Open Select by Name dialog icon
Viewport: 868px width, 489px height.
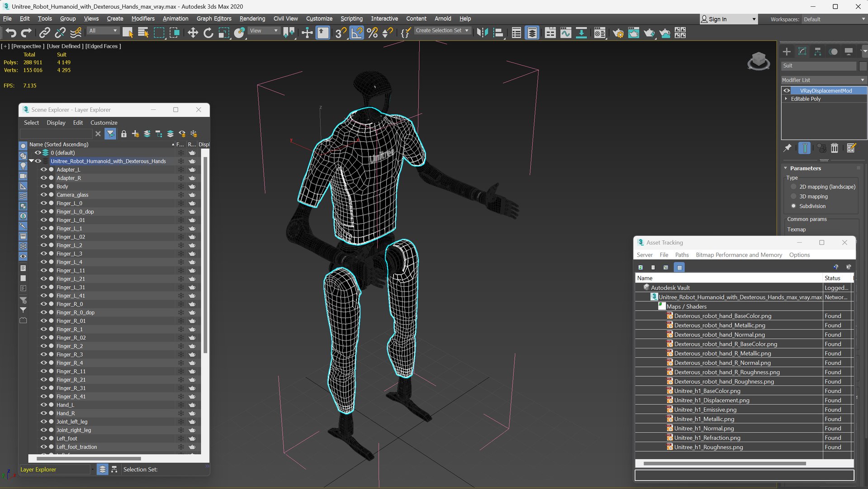143,33
